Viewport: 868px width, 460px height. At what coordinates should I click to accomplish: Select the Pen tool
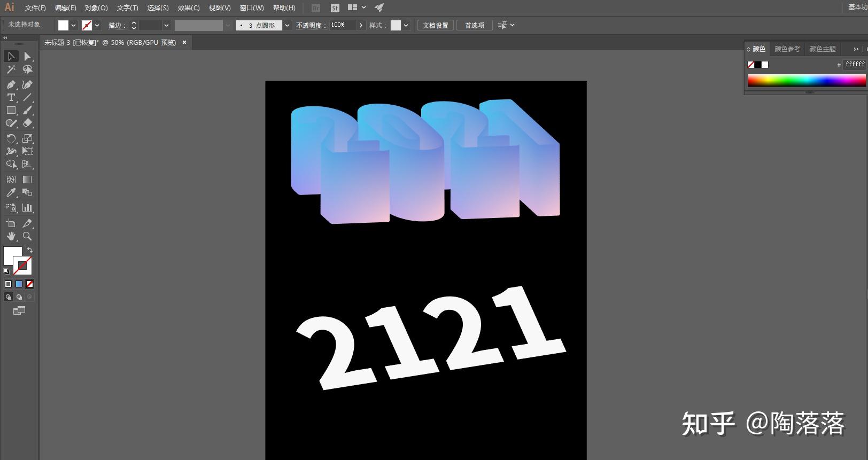coord(11,84)
